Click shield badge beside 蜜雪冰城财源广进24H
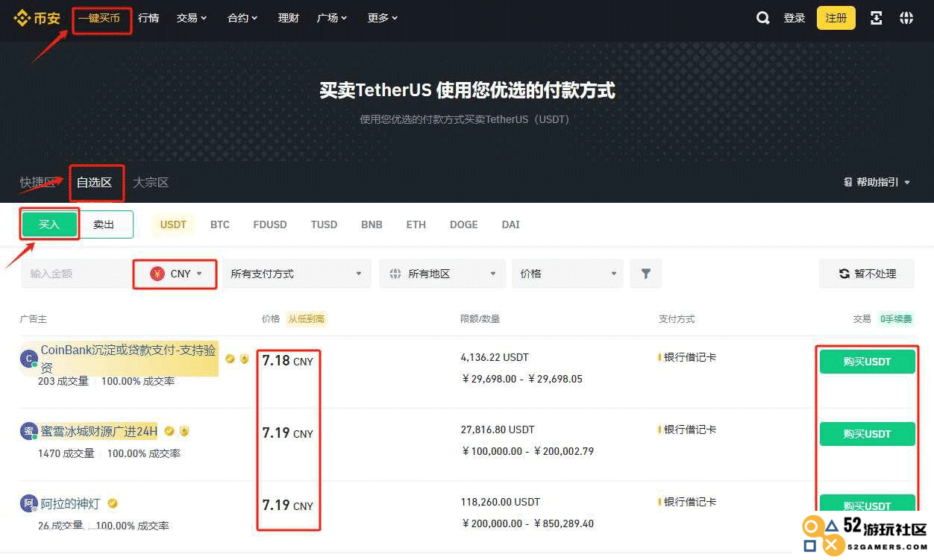Image resolution: width=934 pixels, height=560 pixels. [x=184, y=431]
